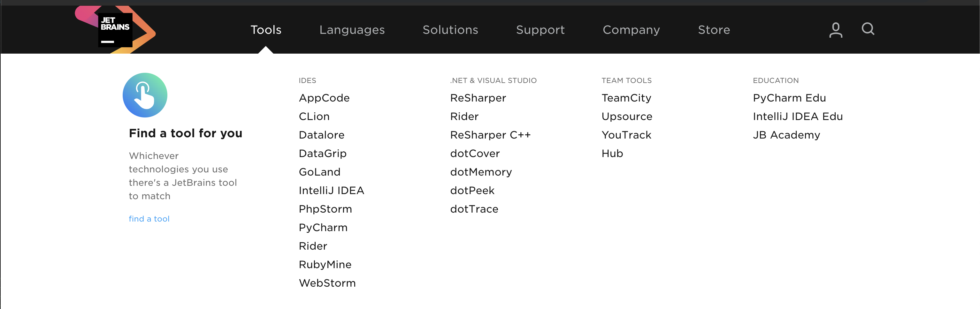Viewport: 980px width, 309px height.
Task: Open the Languages menu
Action: pos(352,30)
